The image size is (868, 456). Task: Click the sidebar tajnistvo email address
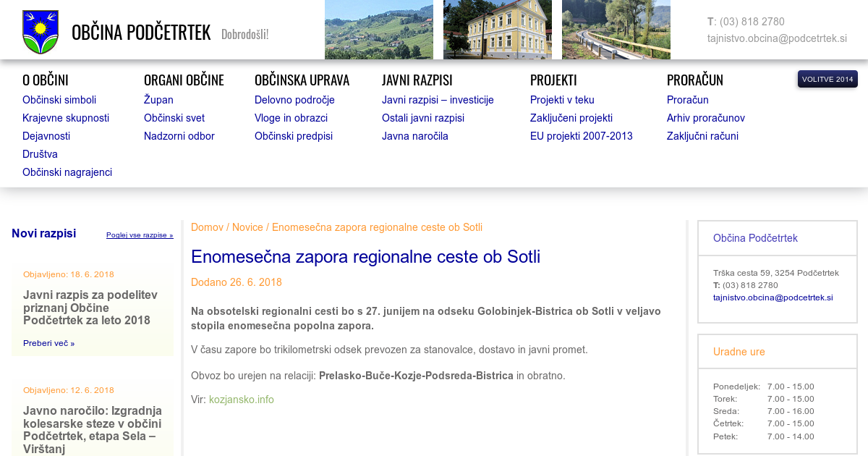[x=773, y=297]
